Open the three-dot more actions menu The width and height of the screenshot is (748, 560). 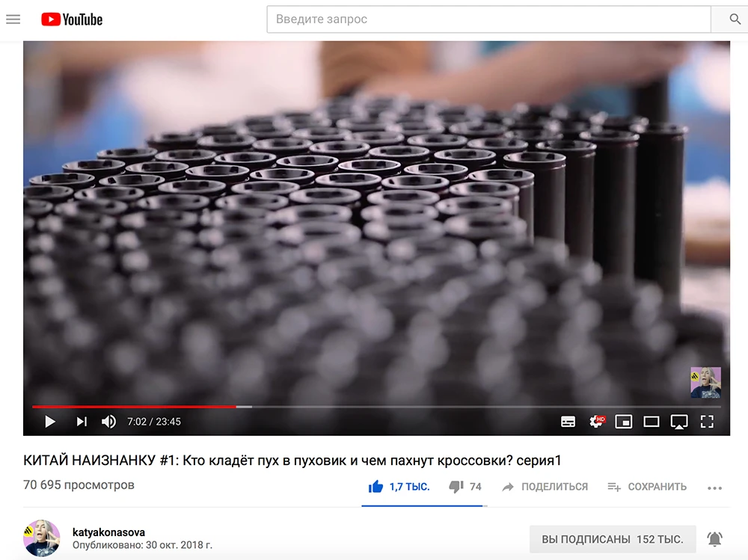point(714,488)
